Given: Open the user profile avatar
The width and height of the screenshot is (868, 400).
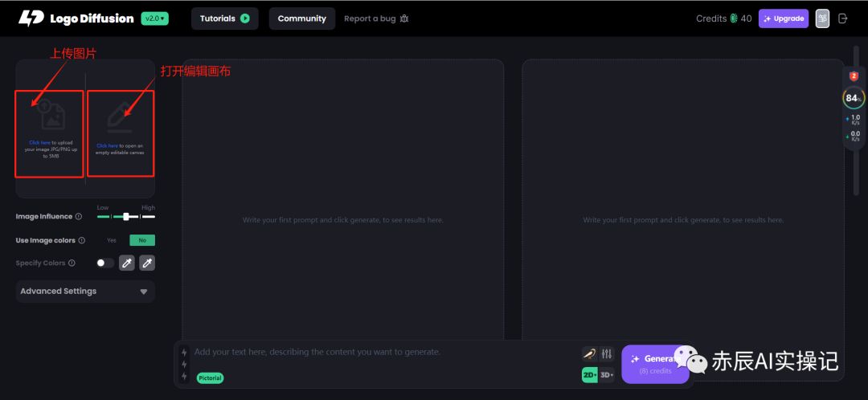Looking at the screenshot, I should (823, 18).
